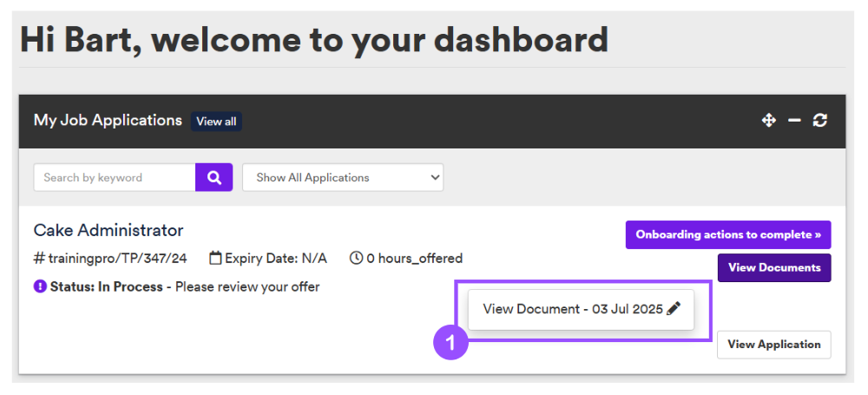Click the purple step 1 circle marker

[450, 342]
